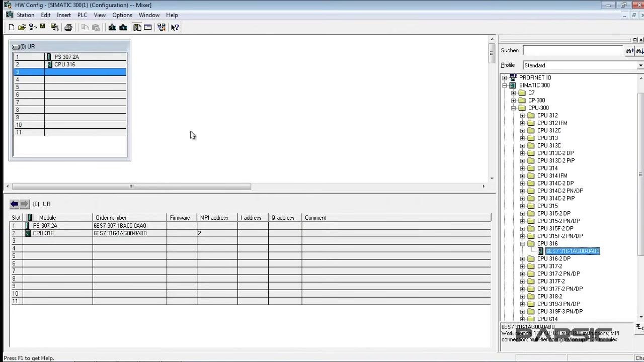
Task: Open the Help menu
Action: pyautogui.click(x=172, y=15)
